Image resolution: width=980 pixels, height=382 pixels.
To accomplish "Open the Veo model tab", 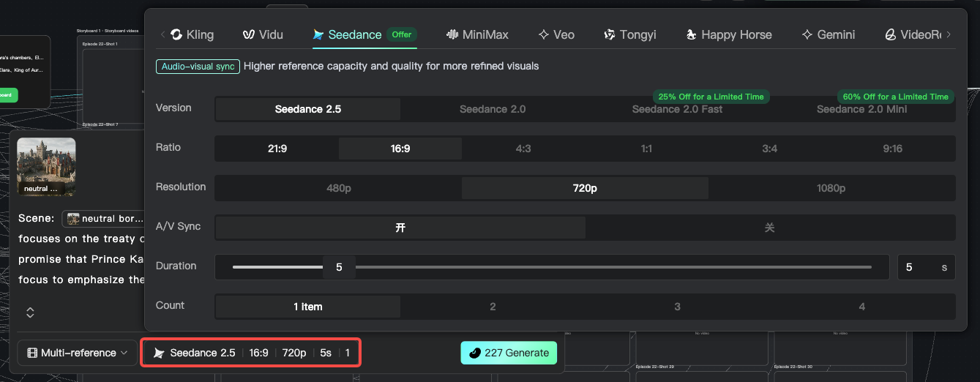I will coord(556,34).
